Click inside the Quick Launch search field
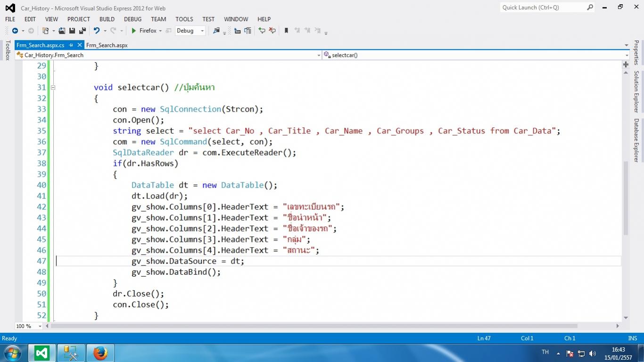Screen dimensions: 644x362 click(x=542, y=8)
